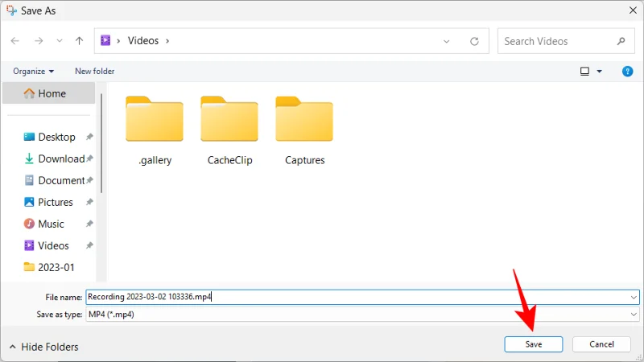Click the pin icon next to Pictures
This screenshot has height=362, width=644.
[x=89, y=202]
